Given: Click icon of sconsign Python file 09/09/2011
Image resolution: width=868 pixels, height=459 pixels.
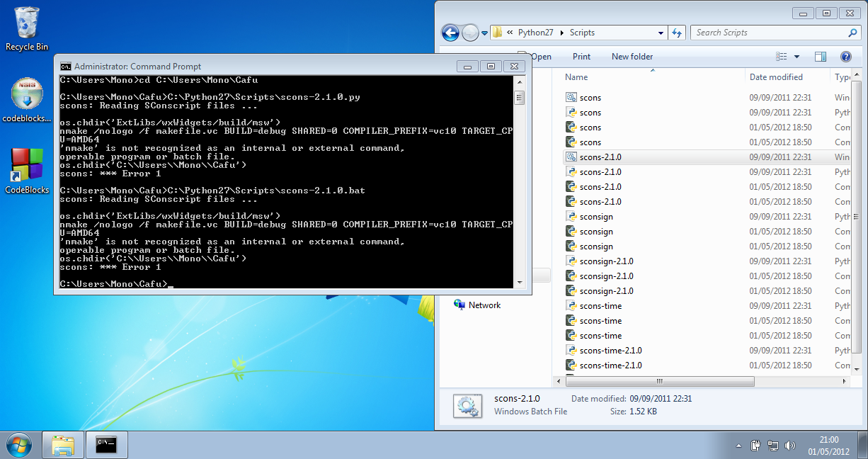Looking at the screenshot, I should click(571, 217).
